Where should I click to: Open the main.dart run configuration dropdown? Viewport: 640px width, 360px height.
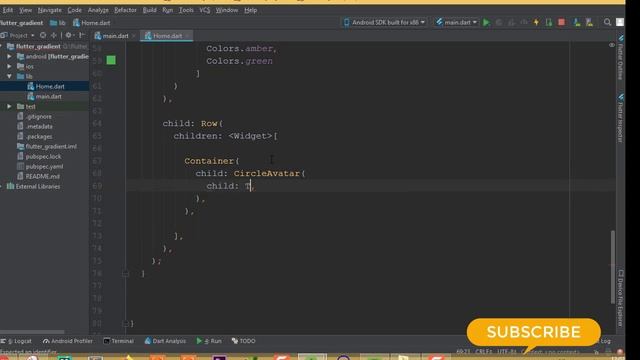coord(456,22)
